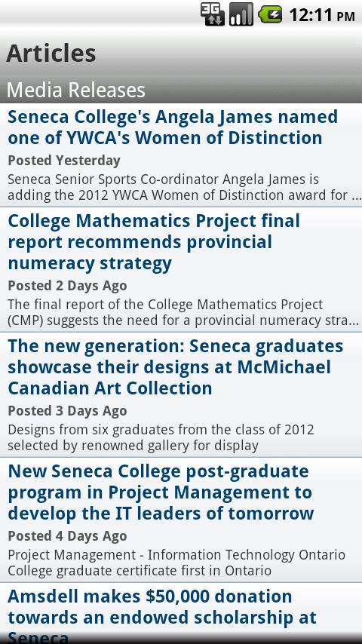
Task: Tap the 'showcase their designs at McMichael' headline line
Action: tap(169, 367)
